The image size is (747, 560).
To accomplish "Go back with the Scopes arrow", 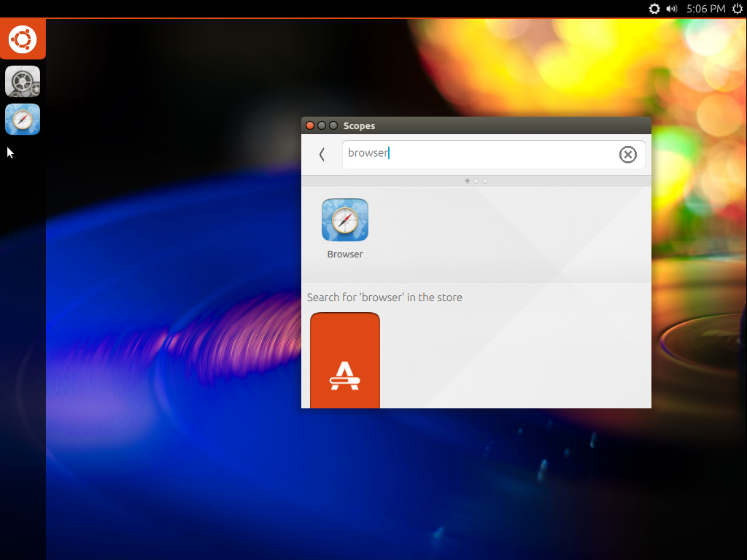I will [x=322, y=155].
